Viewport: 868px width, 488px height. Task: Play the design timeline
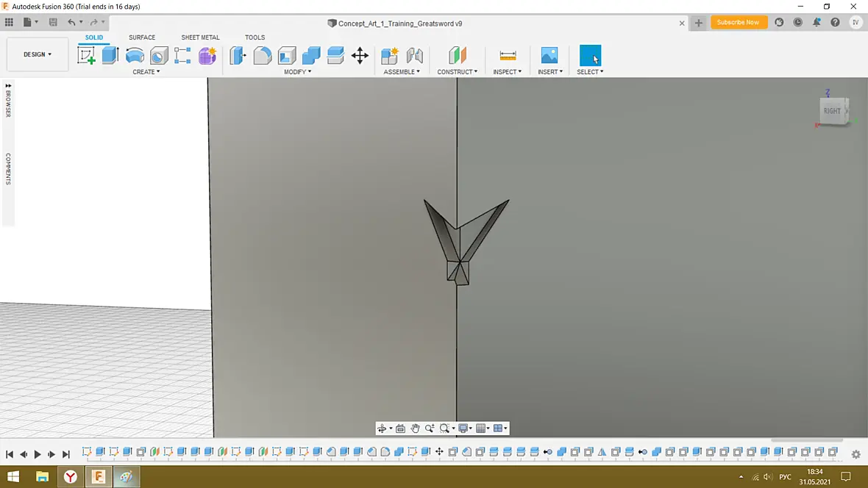click(x=38, y=454)
